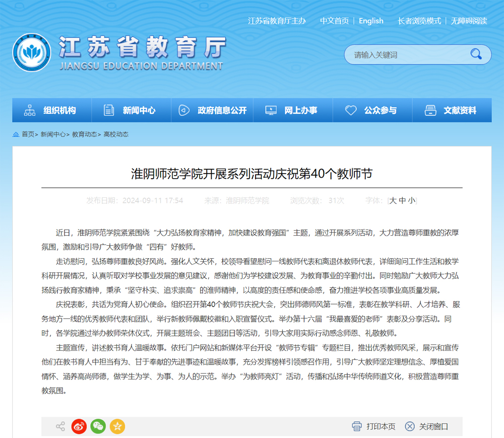
Task: Click 新闻中心 in the breadcrumb
Action: [53, 134]
